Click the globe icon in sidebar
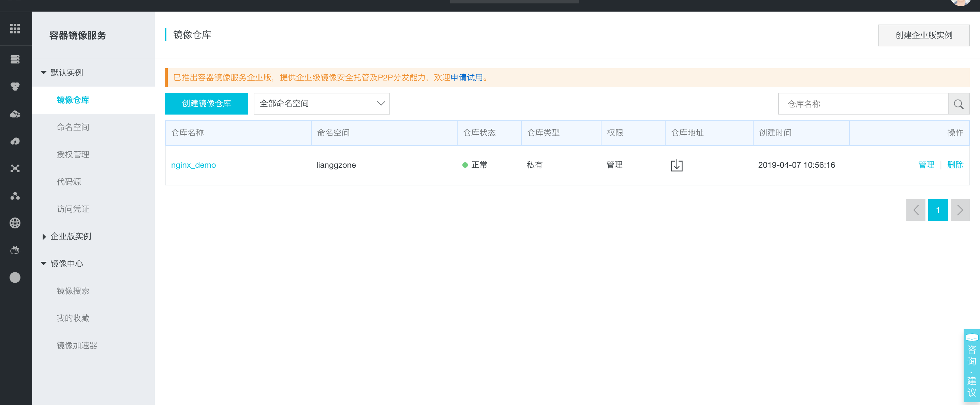Image resolution: width=980 pixels, height=405 pixels. pos(15,223)
